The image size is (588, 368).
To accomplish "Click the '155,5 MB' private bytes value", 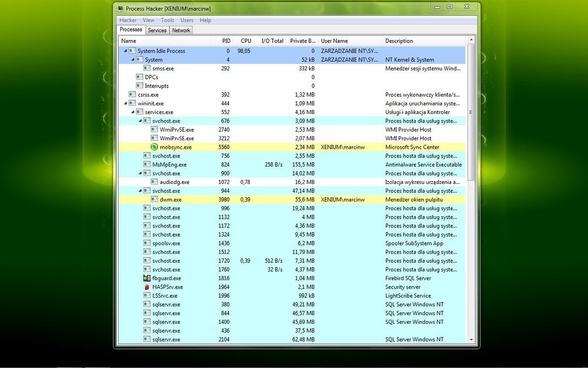I will click(x=302, y=164).
